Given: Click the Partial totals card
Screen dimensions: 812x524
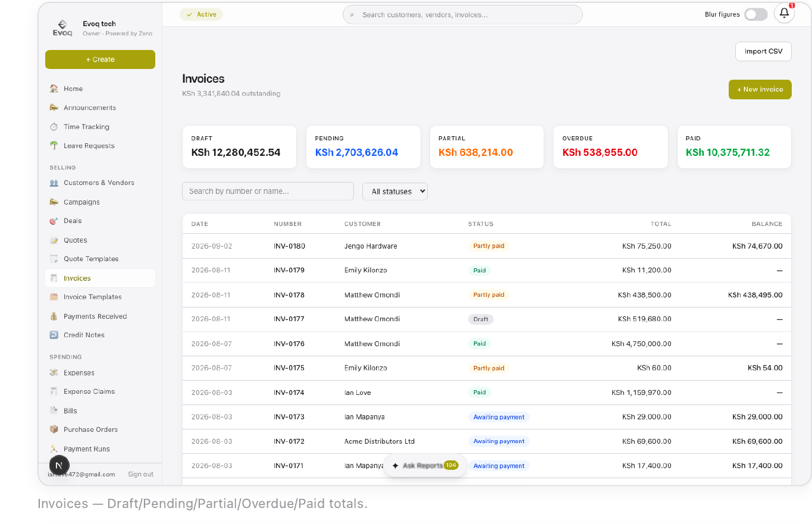Looking at the screenshot, I should click(x=487, y=147).
